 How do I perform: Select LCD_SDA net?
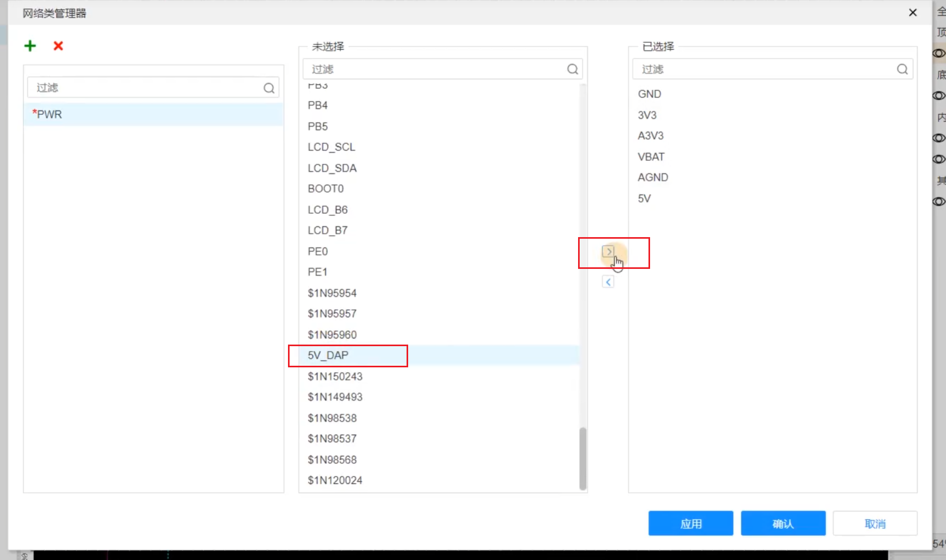click(x=439, y=168)
